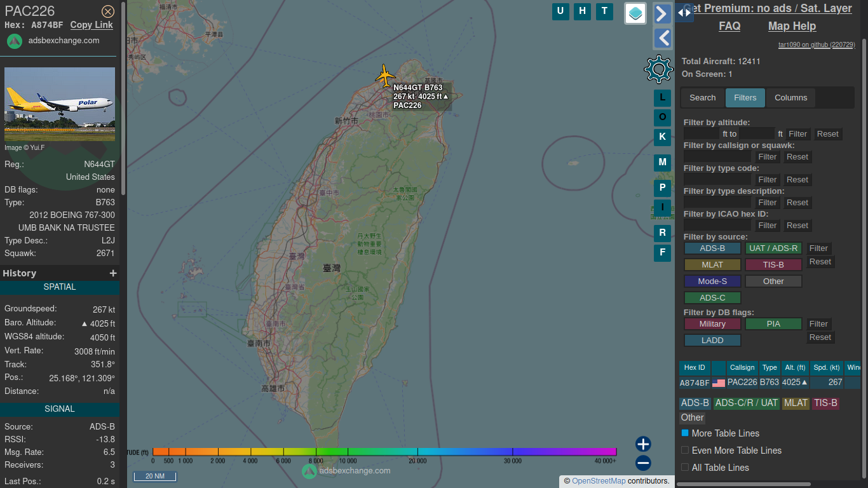Switch to the Filters tab
868x488 pixels.
pyautogui.click(x=745, y=98)
